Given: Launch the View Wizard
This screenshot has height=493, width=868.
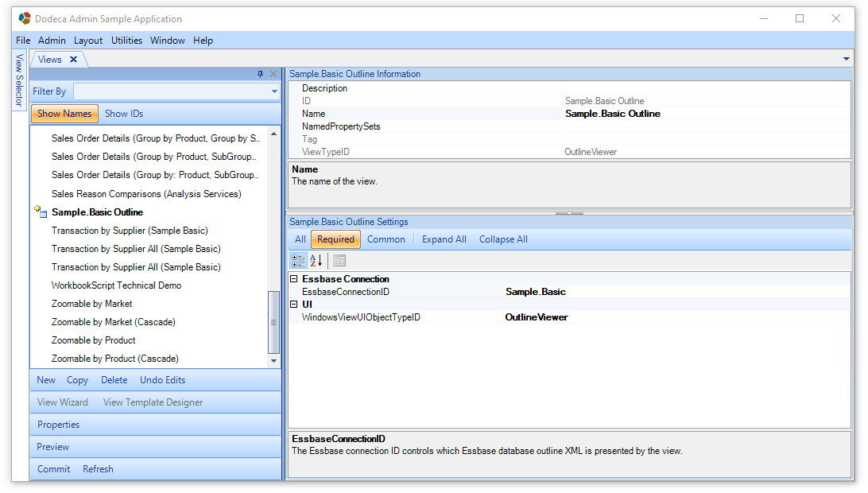Looking at the screenshot, I should [63, 402].
